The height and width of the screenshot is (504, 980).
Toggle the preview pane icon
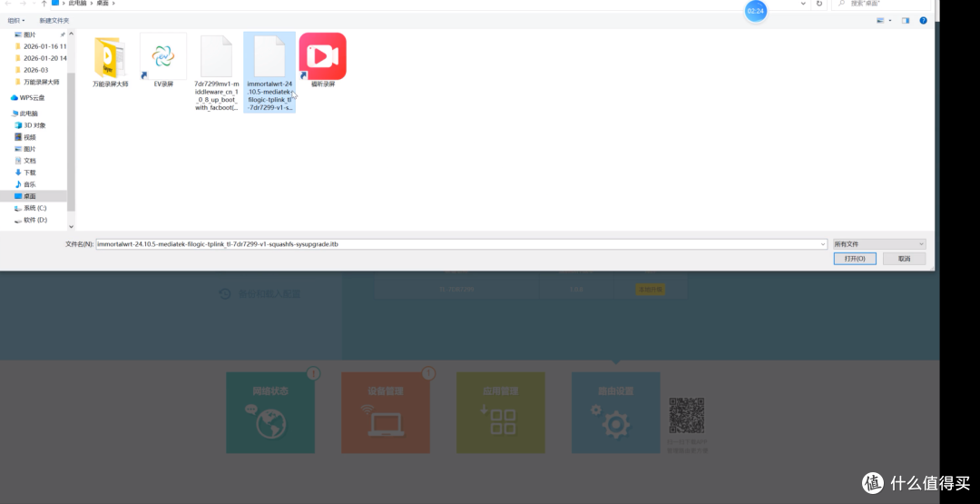pyautogui.click(x=905, y=21)
